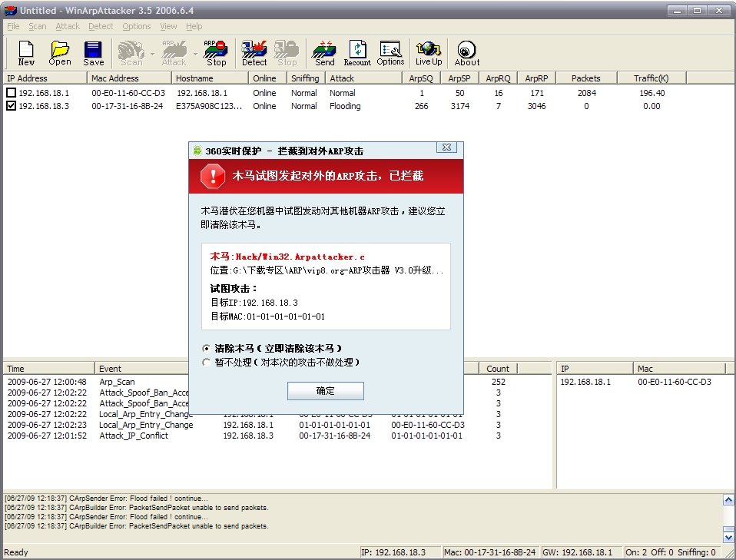The image size is (736, 560).
Task: Open a file using the Open toolbar icon
Action: tap(60, 53)
